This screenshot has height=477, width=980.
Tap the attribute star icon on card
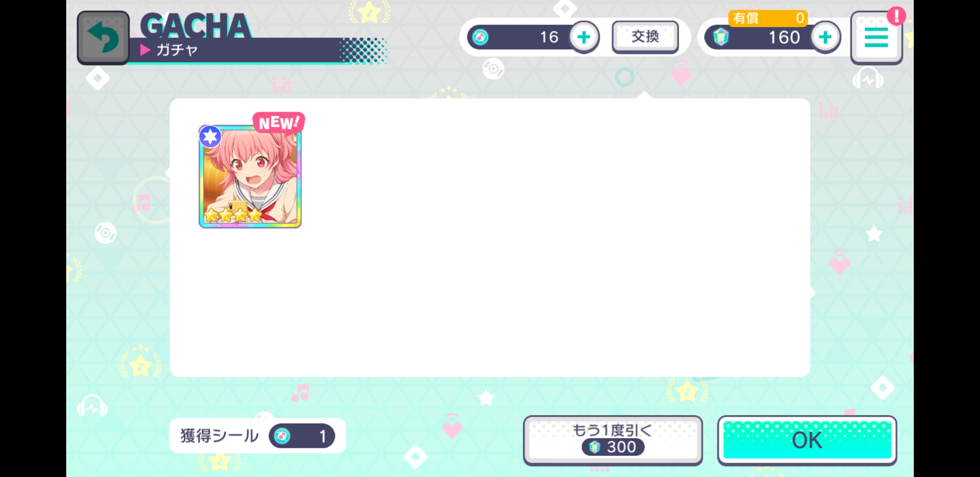[210, 136]
